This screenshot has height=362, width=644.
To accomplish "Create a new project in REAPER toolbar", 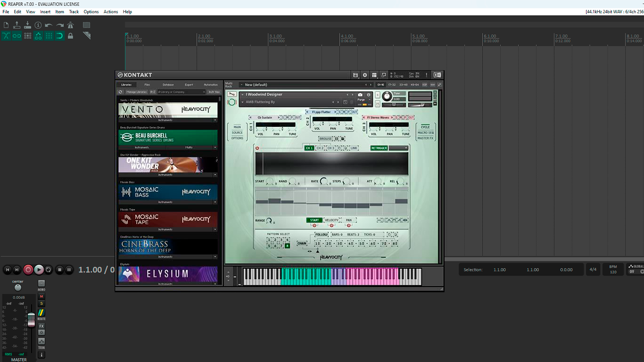I will 6,25.
